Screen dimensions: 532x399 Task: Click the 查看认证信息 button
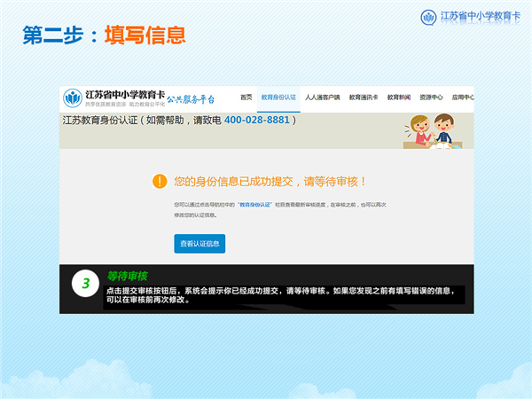point(199,244)
